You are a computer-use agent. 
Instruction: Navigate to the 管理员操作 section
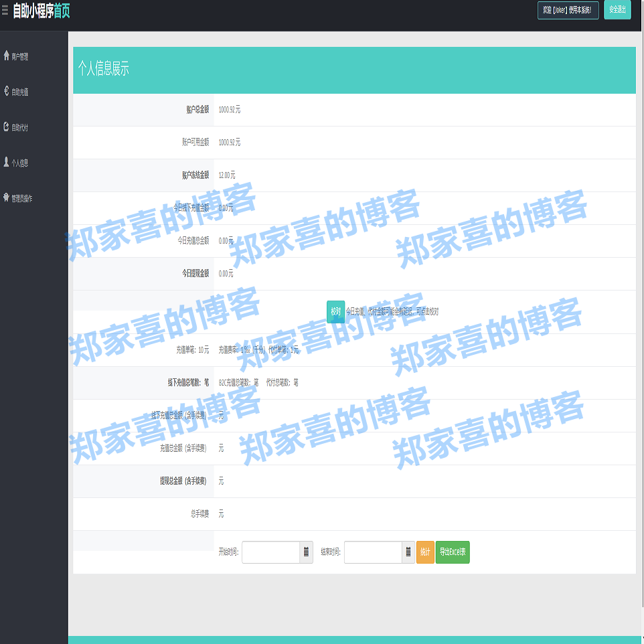coord(22,197)
